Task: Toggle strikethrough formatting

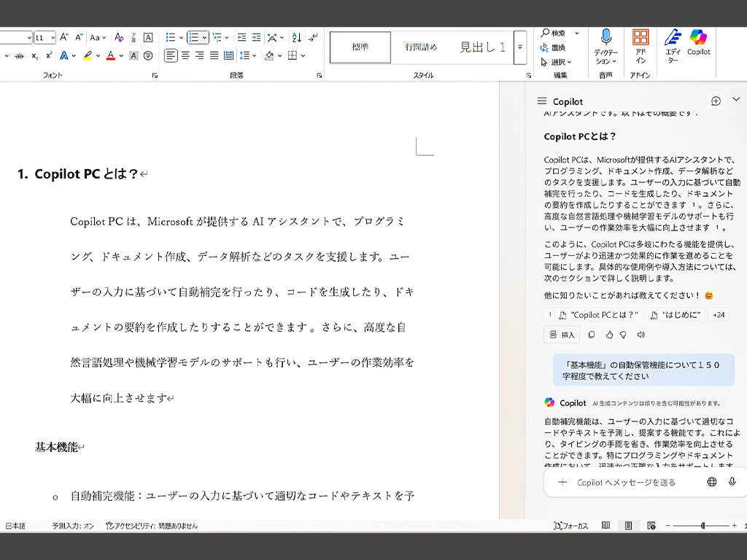Action: pos(19,55)
